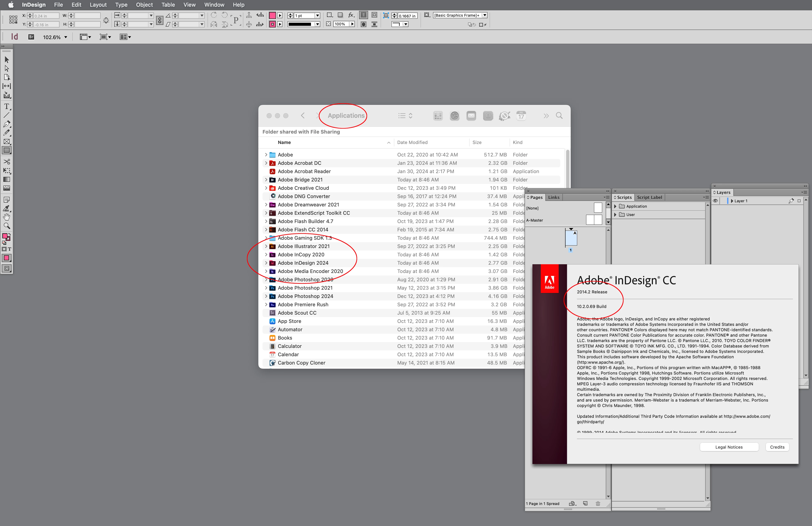Image resolution: width=812 pixels, height=526 pixels.
Task: Open Adobe Bridge from toolbar icon
Action: (x=31, y=37)
